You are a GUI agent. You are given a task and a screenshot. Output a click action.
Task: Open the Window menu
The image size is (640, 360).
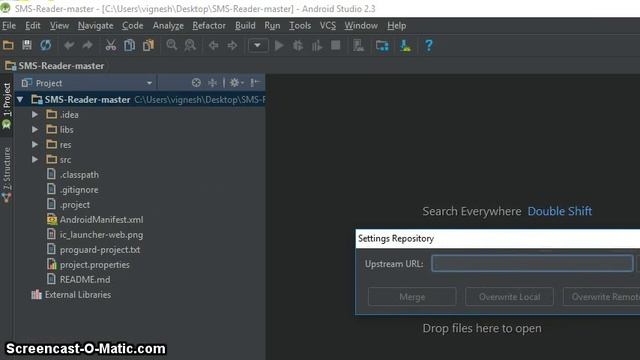361,26
